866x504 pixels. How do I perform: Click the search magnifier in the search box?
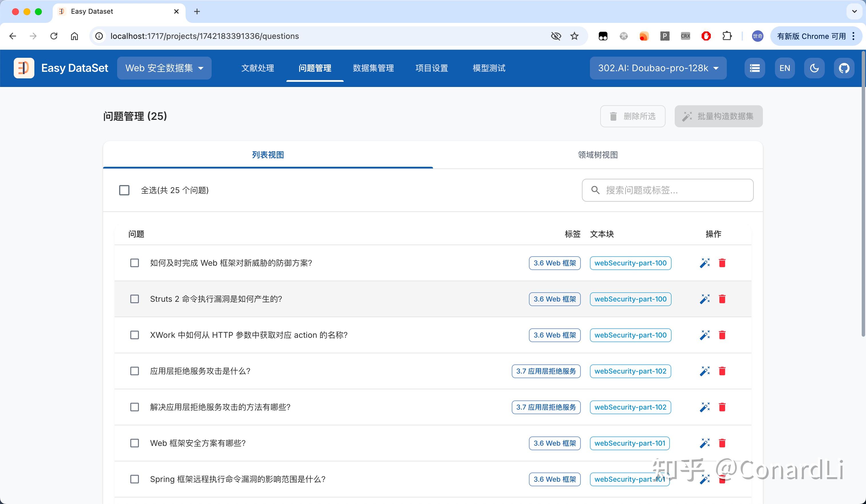click(596, 190)
